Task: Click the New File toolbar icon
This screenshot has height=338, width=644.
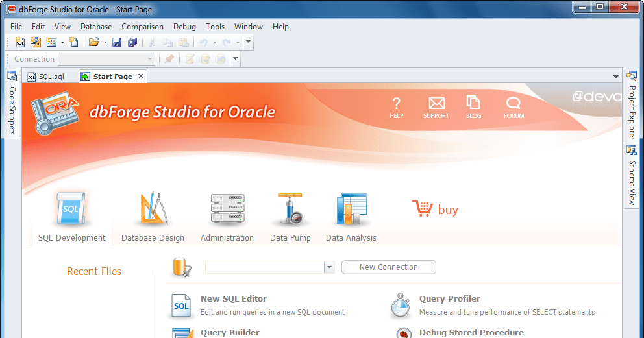Action: [x=74, y=42]
